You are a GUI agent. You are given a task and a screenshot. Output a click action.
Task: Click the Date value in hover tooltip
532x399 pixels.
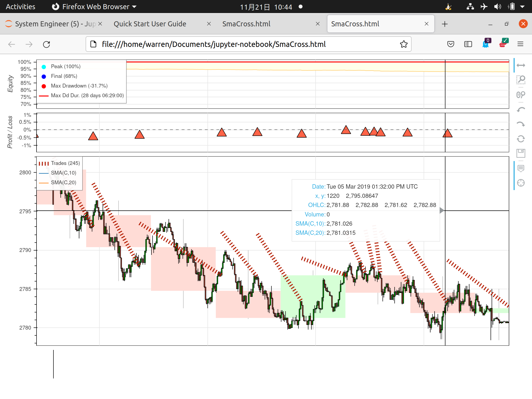372,187
